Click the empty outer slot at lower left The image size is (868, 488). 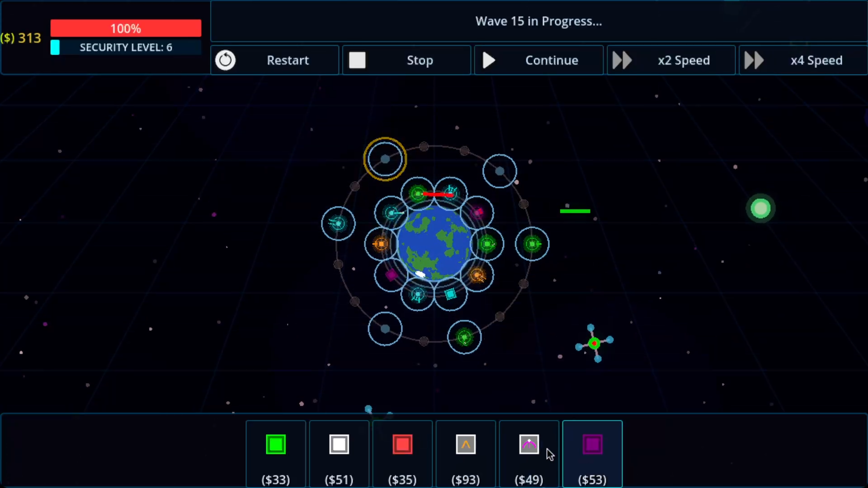click(x=385, y=329)
